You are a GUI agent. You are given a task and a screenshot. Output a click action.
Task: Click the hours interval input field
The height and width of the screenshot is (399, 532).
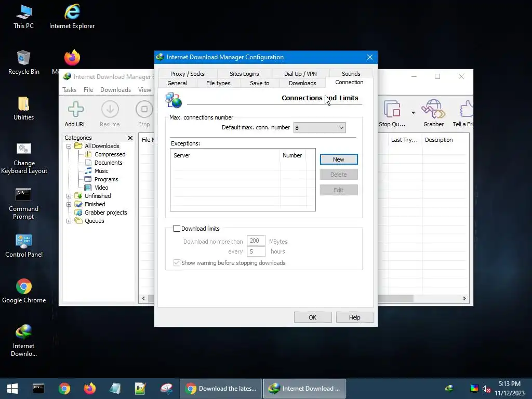[256, 251]
